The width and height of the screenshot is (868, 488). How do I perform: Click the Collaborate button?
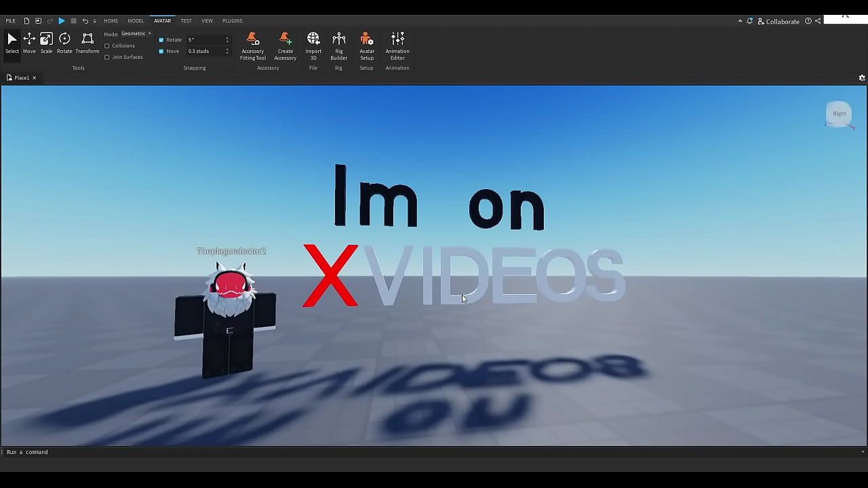point(778,21)
